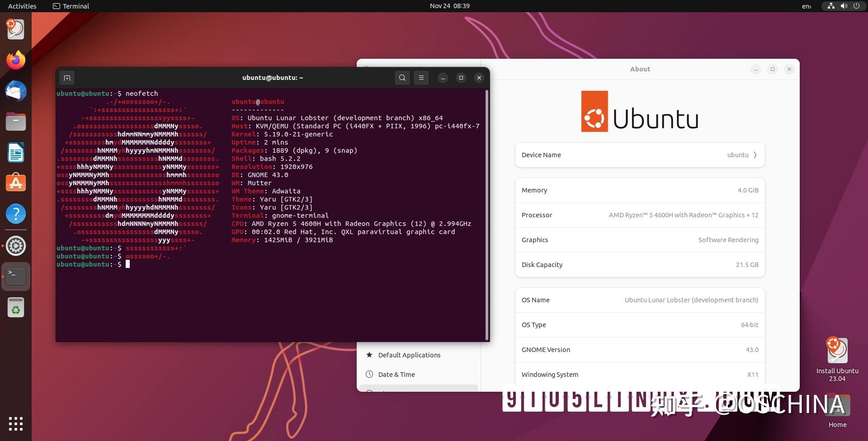Select Default Applications in Settings sidebar

point(409,355)
